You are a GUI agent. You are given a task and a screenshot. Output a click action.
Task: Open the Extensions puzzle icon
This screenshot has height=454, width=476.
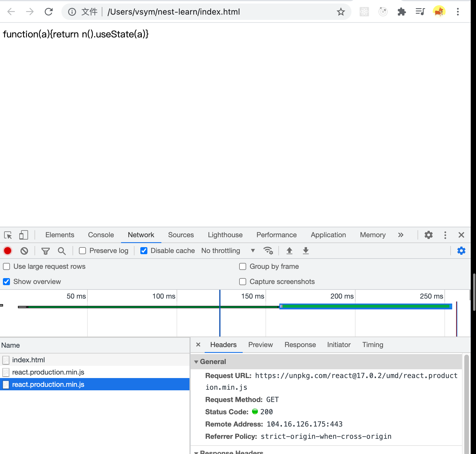click(402, 12)
